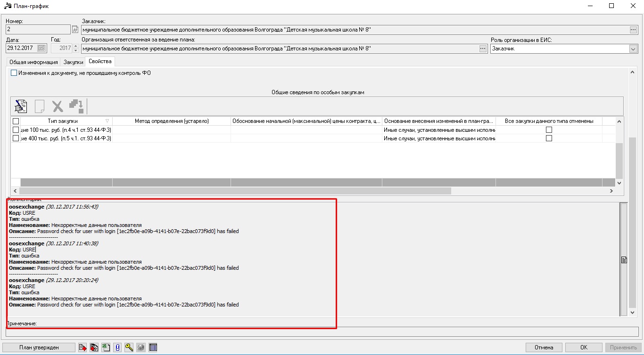Click the edit record icon above the table

21,106
